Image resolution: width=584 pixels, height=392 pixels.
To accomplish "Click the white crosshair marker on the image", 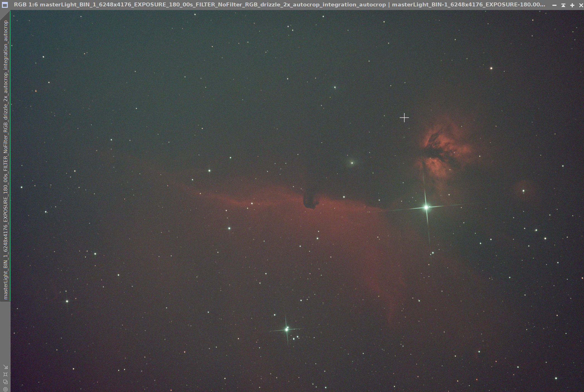I will tap(404, 118).
